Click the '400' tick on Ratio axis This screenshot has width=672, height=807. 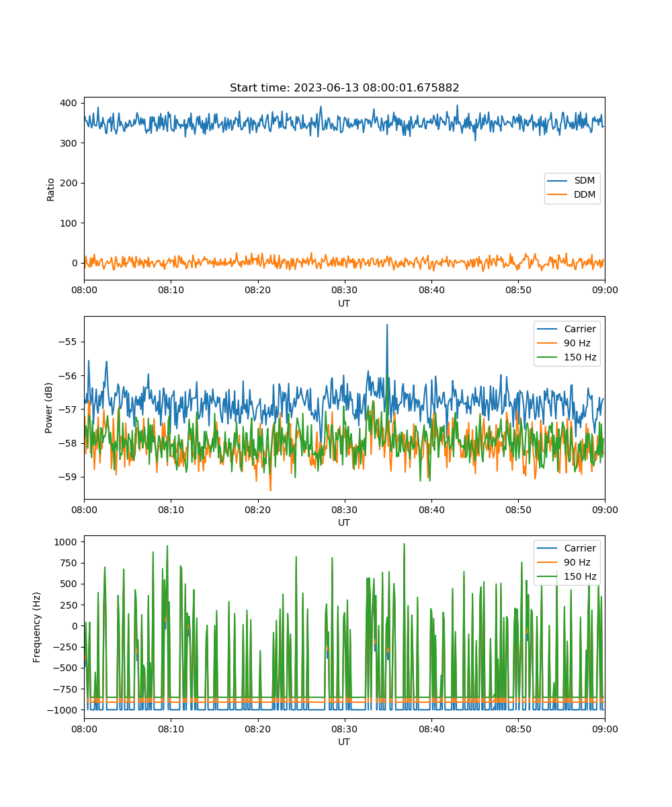click(x=70, y=103)
